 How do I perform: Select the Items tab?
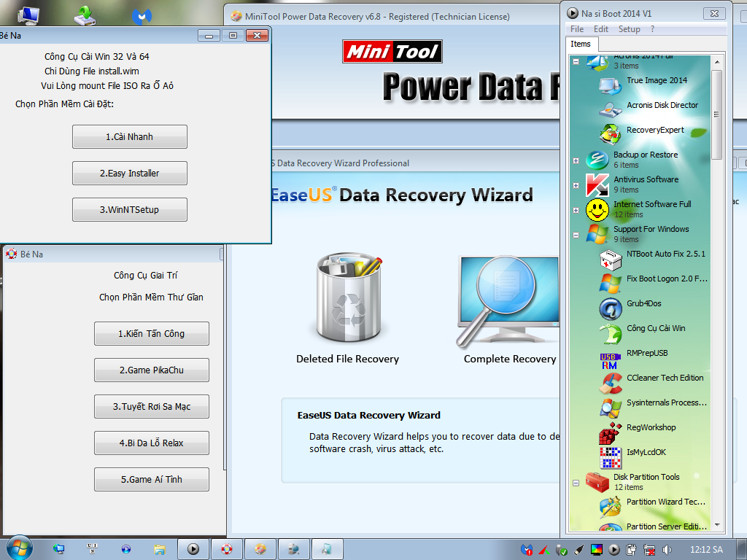581,44
